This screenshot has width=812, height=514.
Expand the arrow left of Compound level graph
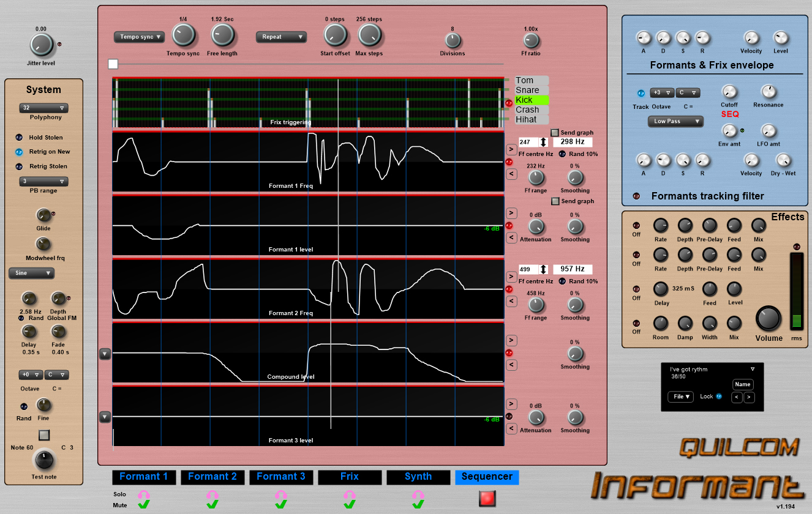coord(105,353)
